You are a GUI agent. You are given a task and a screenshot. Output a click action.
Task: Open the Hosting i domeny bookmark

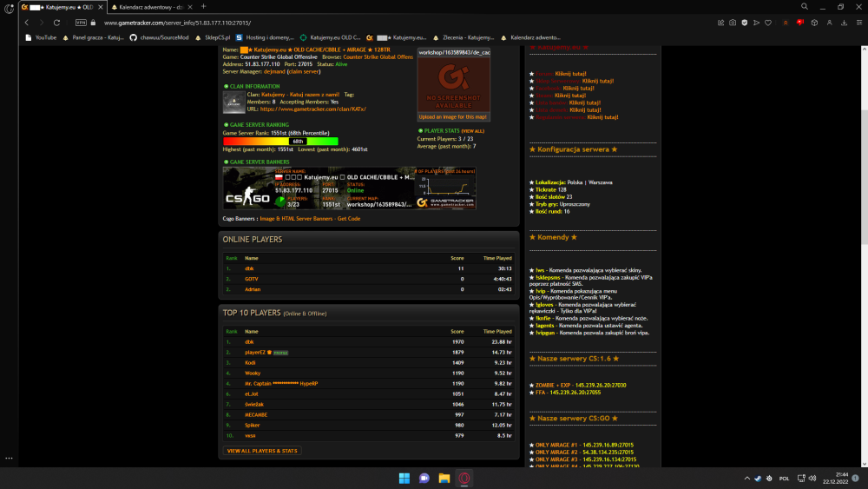coord(265,37)
